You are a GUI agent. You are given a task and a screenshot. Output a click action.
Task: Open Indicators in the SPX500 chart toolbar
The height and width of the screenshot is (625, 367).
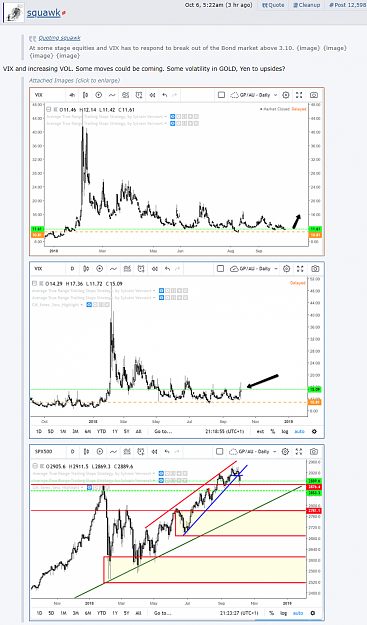tap(113, 452)
